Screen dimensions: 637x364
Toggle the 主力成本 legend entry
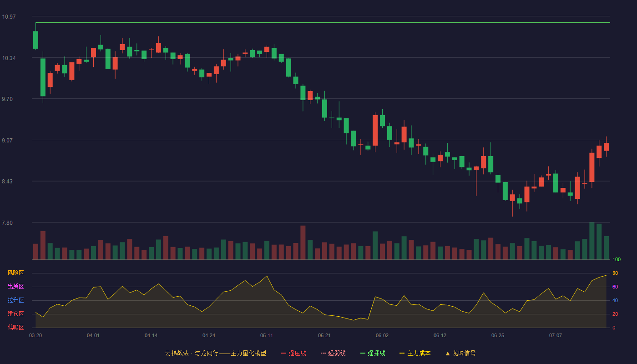click(415, 353)
